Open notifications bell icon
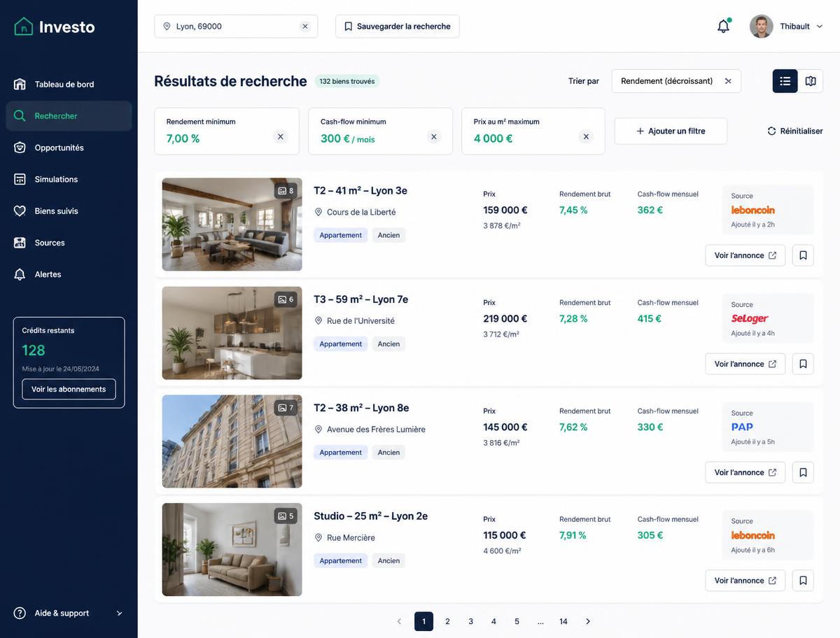840x638 pixels. click(723, 27)
